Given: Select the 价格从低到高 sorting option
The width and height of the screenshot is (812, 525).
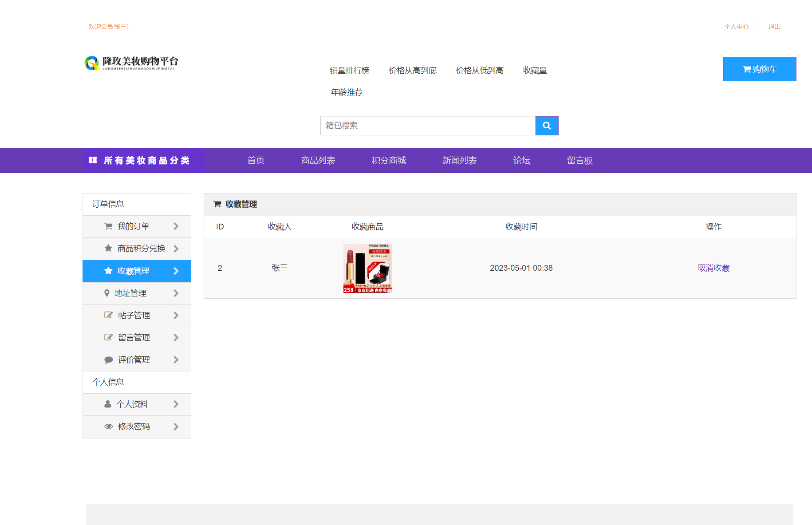Looking at the screenshot, I should click(479, 70).
